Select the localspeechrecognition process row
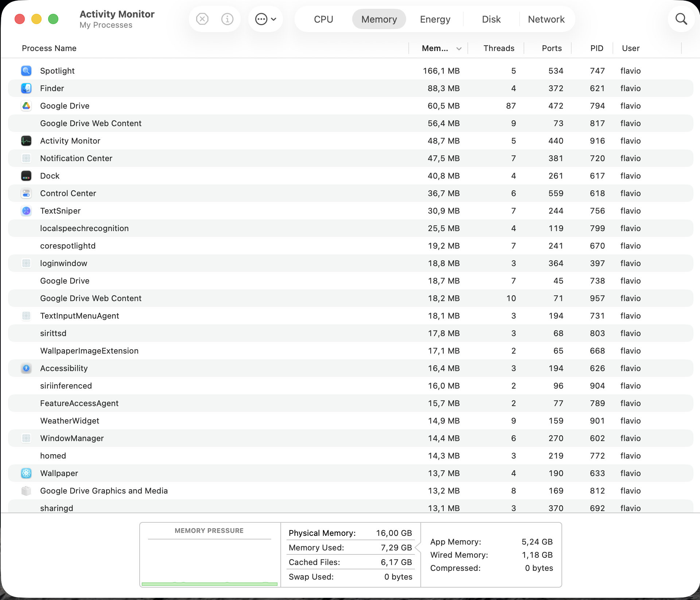The image size is (700, 600). click(x=350, y=228)
